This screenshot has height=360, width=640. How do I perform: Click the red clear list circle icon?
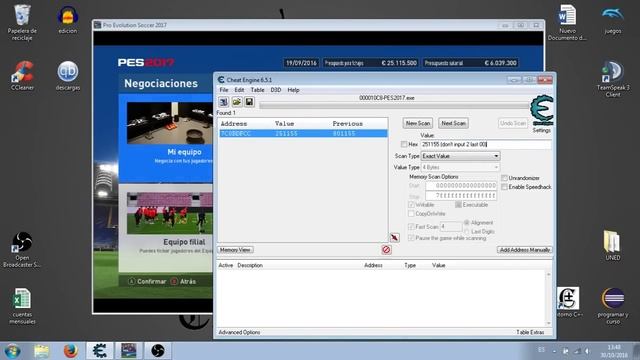(387, 249)
